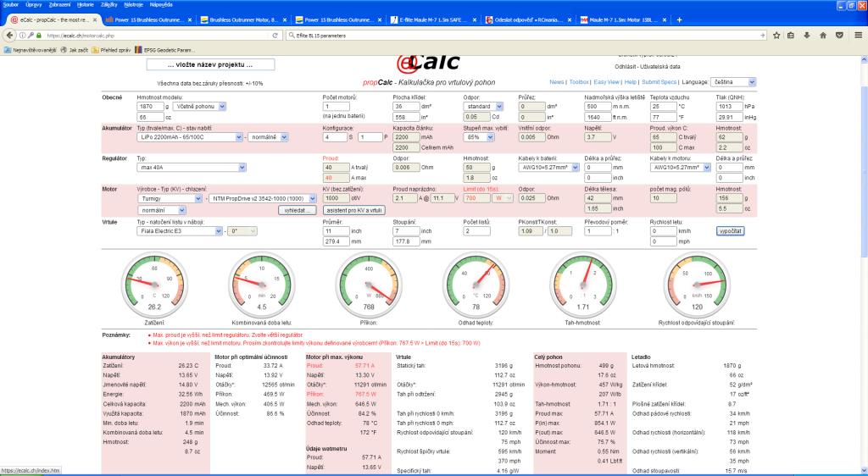Open the downloads arrow icon
This screenshot has height=476, width=868.
pos(809,36)
